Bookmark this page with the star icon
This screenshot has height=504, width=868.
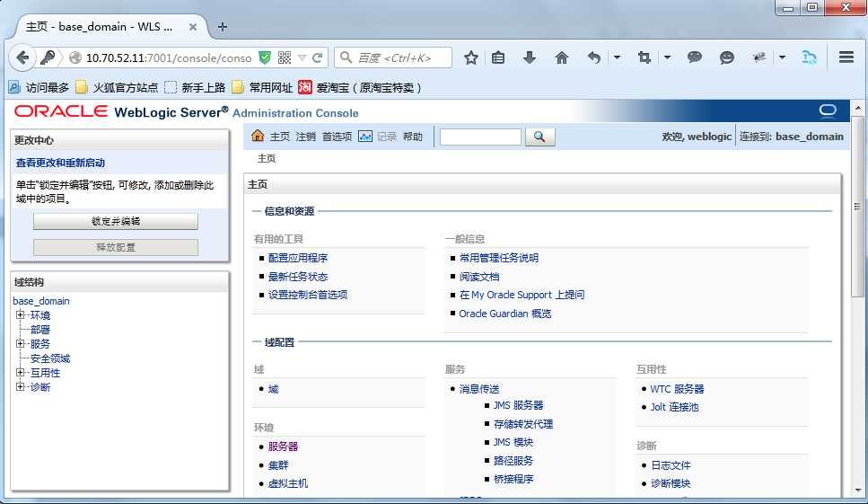point(471,57)
